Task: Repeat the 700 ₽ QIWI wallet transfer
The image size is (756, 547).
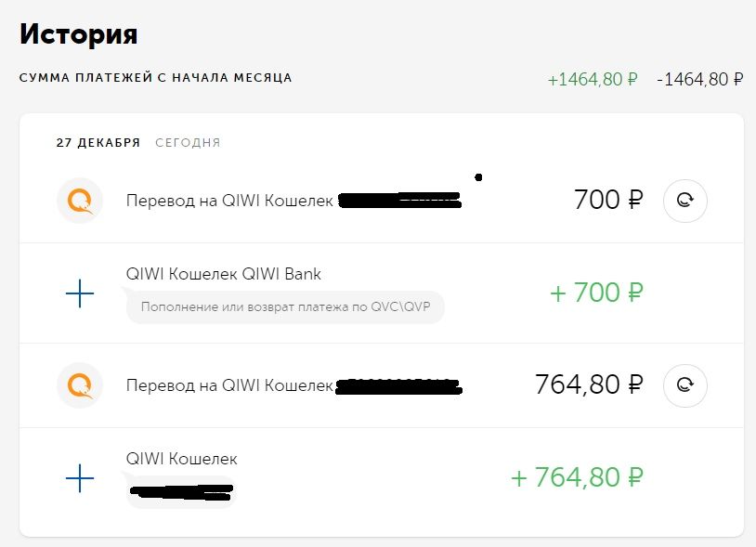Action: pos(684,201)
